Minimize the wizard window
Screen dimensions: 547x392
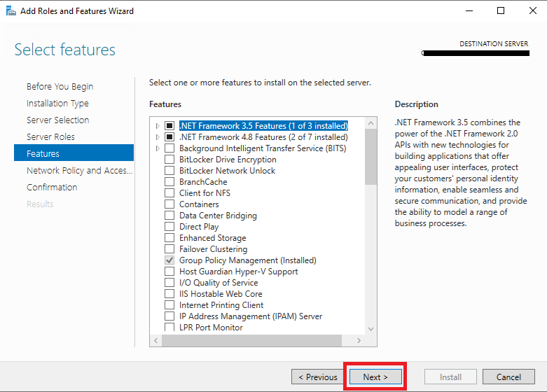pyautogui.click(x=469, y=10)
